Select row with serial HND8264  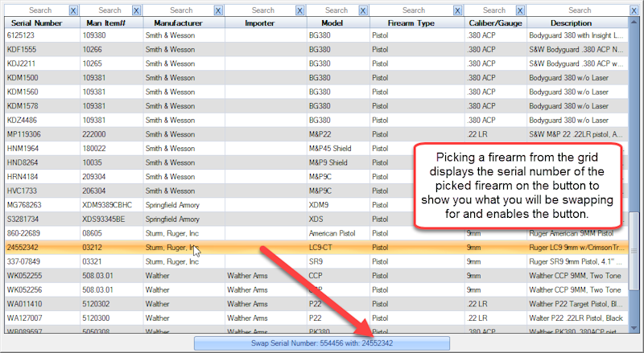tap(316, 162)
